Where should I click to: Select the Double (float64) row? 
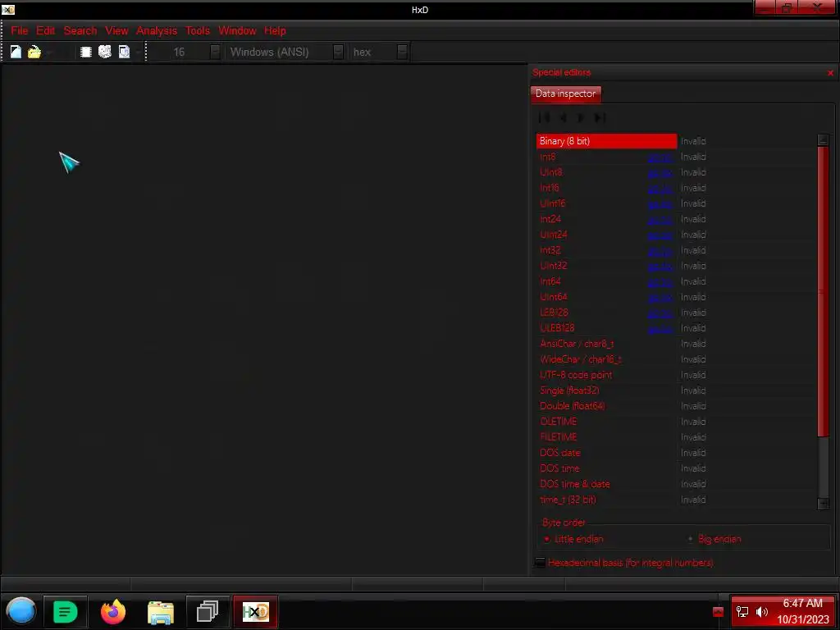(x=606, y=405)
